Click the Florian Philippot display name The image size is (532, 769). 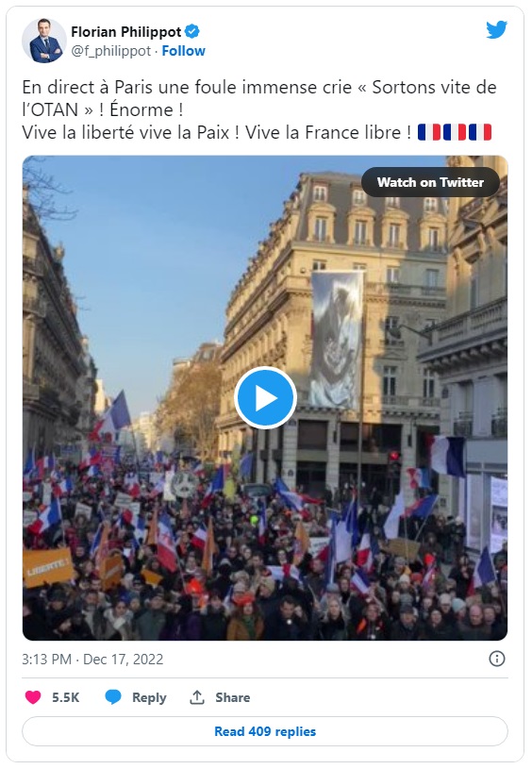point(126,32)
